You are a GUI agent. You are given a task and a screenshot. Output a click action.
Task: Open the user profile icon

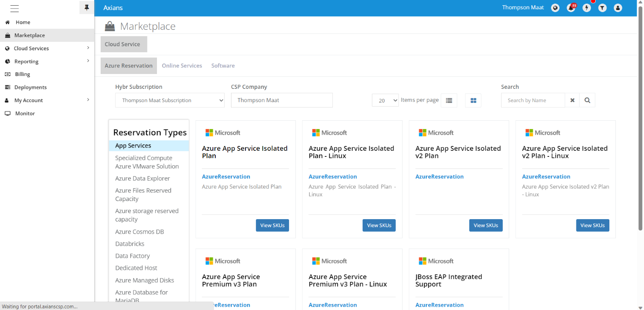tap(618, 8)
